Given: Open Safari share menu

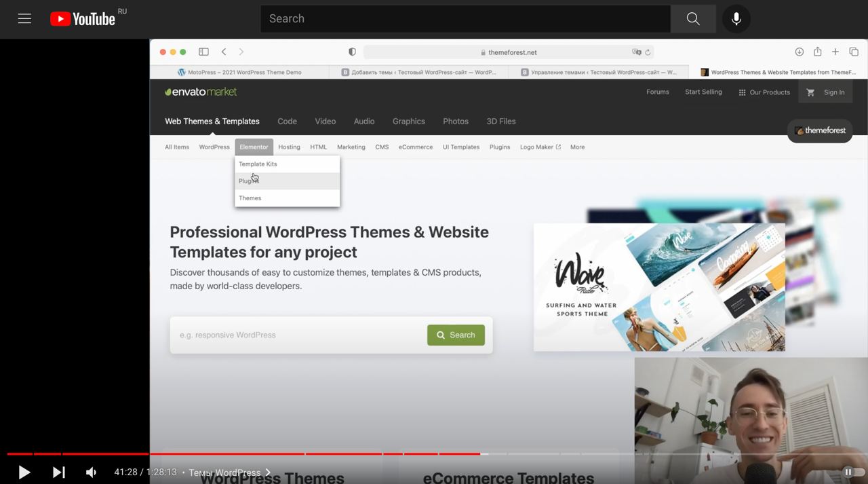Looking at the screenshot, I should coord(818,52).
